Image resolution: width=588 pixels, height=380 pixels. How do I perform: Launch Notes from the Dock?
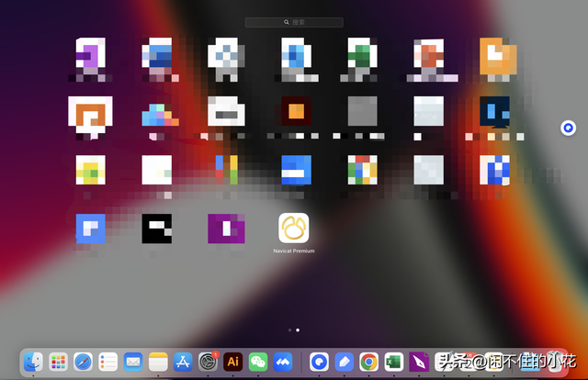click(x=158, y=362)
